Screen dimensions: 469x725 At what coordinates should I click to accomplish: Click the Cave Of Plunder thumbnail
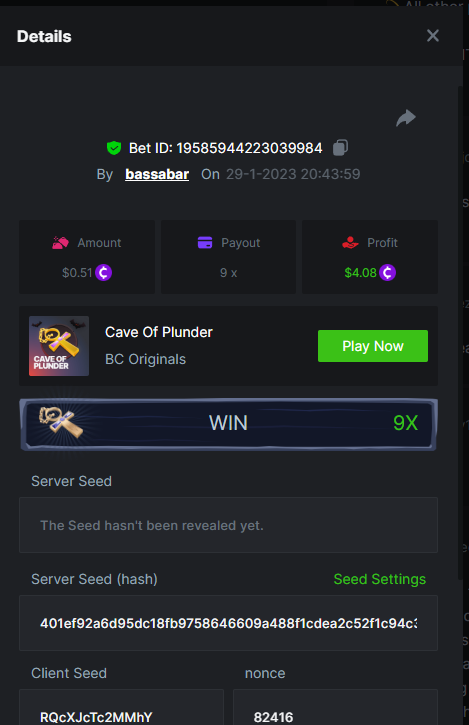click(x=59, y=346)
